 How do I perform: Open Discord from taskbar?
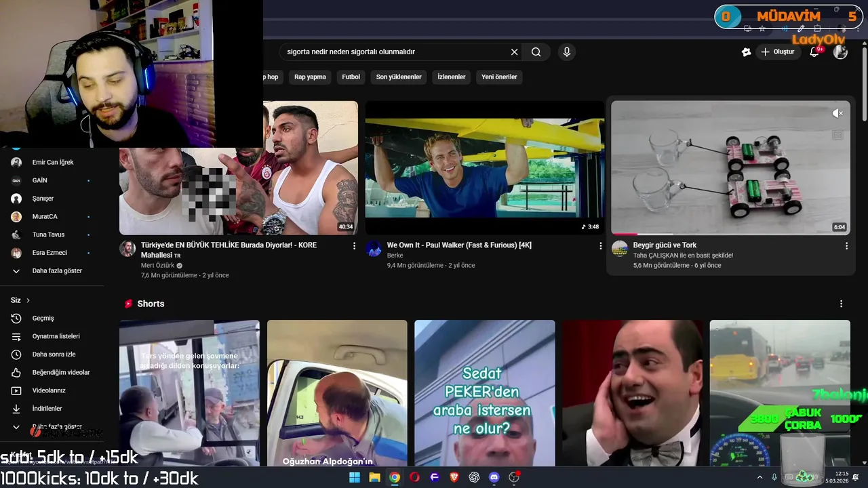tap(494, 477)
